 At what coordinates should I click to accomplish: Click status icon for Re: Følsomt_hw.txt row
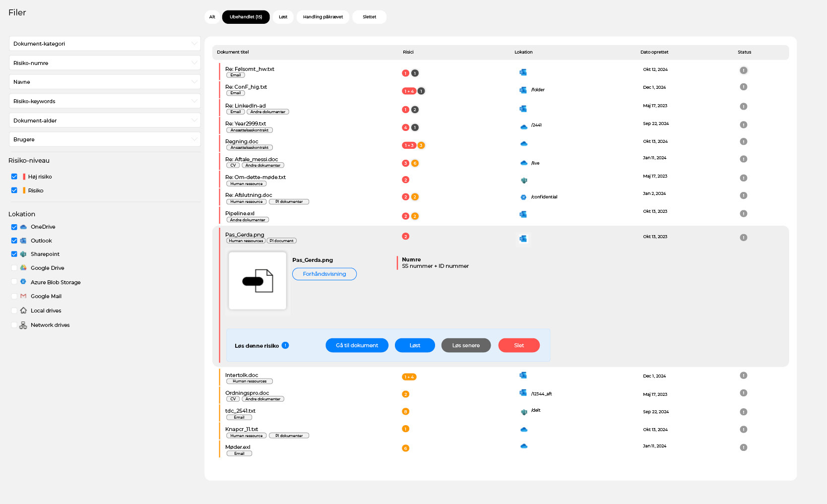tap(743, 70)
